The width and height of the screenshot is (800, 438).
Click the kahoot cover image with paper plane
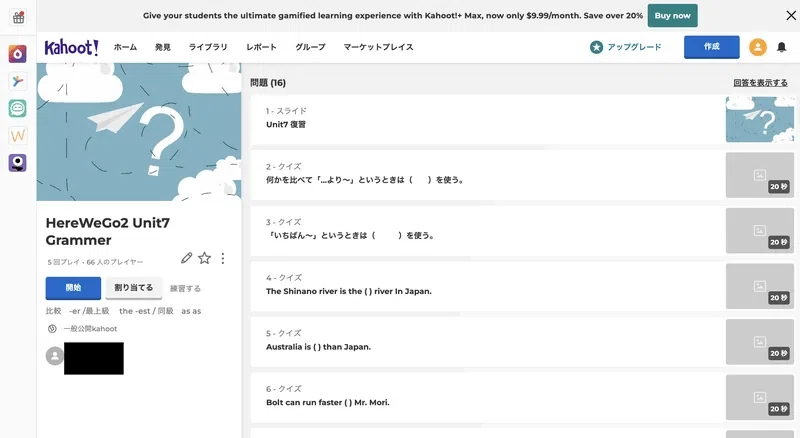[139, 132]
